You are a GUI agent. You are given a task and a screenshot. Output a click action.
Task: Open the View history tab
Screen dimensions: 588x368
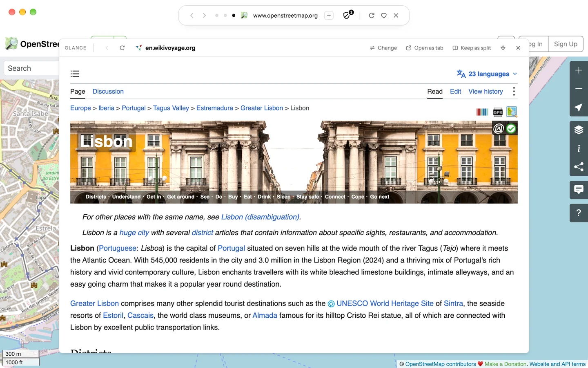click(x=486, y=92)
